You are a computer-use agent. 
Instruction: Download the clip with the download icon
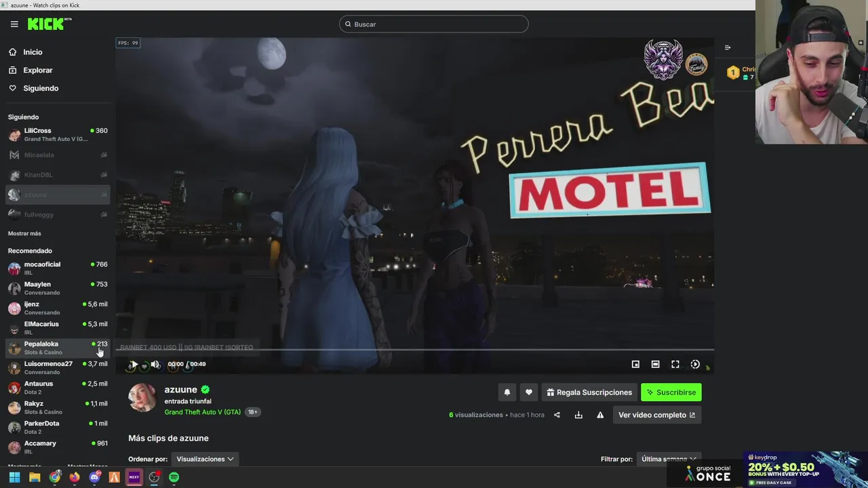point(578,415)
